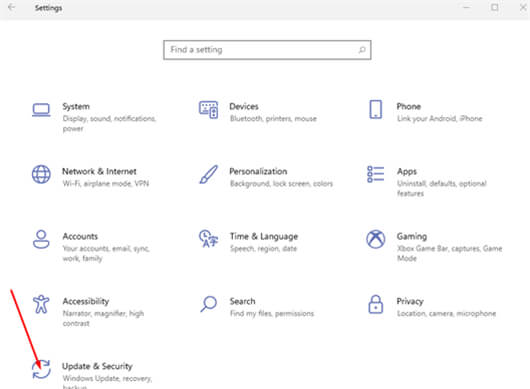Image resolution: width=530 pixels, height=389 pixels.
Task: Click the Privacy padlock icon
Action: tap(376, 304)
